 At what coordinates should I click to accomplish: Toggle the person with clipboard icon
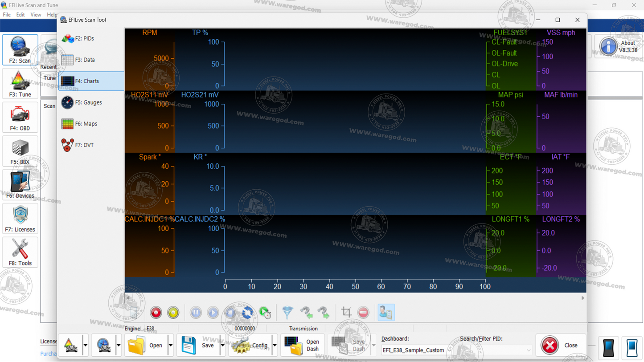(386, 313)
